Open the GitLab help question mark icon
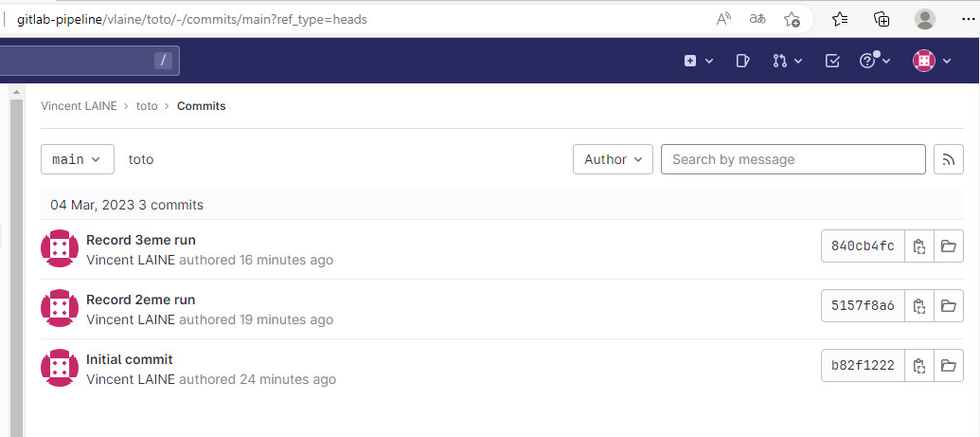Viewport: 980px width, 437px height. point(867,61)
